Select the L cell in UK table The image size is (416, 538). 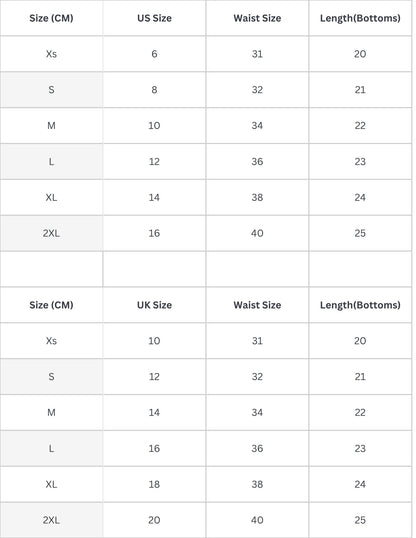tap(51, 448)
